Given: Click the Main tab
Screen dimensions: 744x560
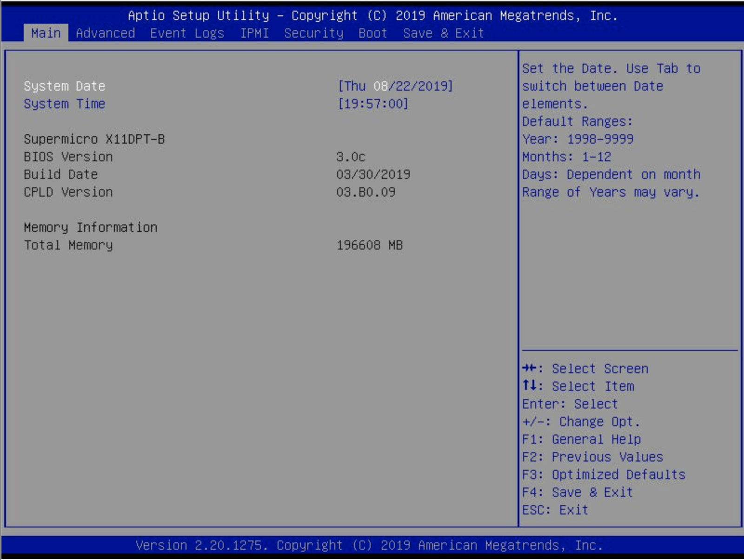Looking at the screenshot, I should coord(46,33).
